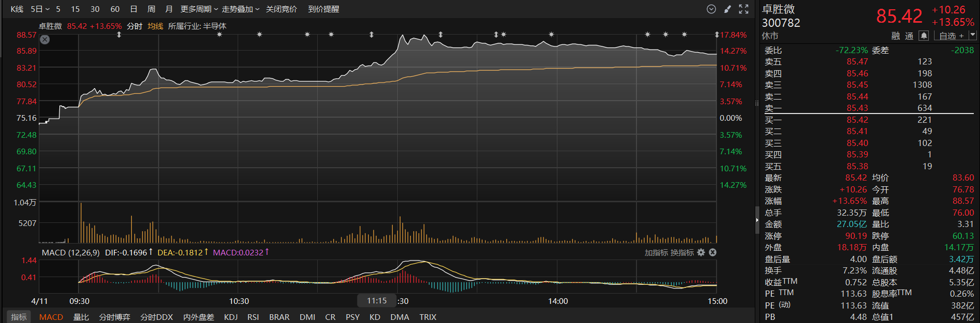Viewport: 980px width, 323px height.
Task: Click the gray X circle on chart
Action: (x=45, y=40)
